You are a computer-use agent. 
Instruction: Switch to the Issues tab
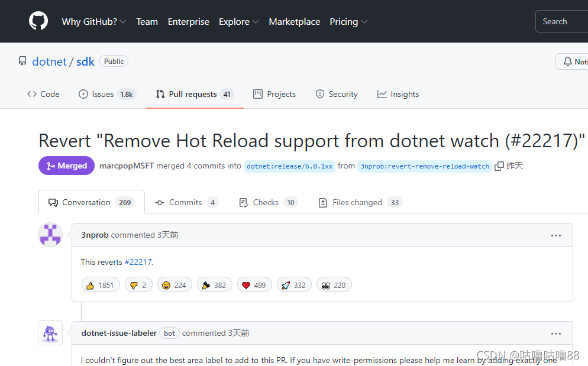tap(107, 94)
